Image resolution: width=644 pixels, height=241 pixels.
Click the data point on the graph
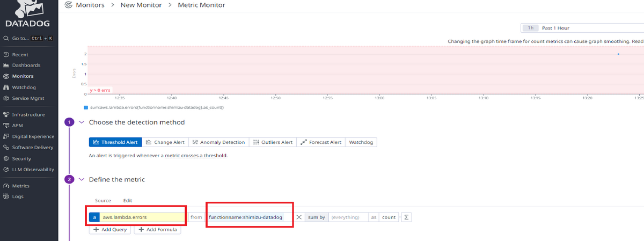[x=618, y=54]
